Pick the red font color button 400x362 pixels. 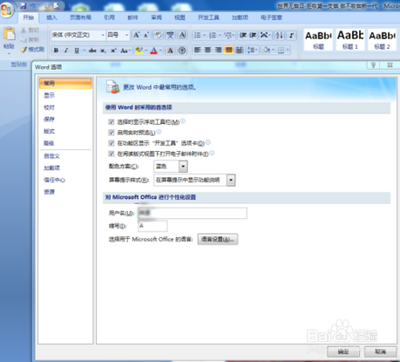click(x=154, y=51)
